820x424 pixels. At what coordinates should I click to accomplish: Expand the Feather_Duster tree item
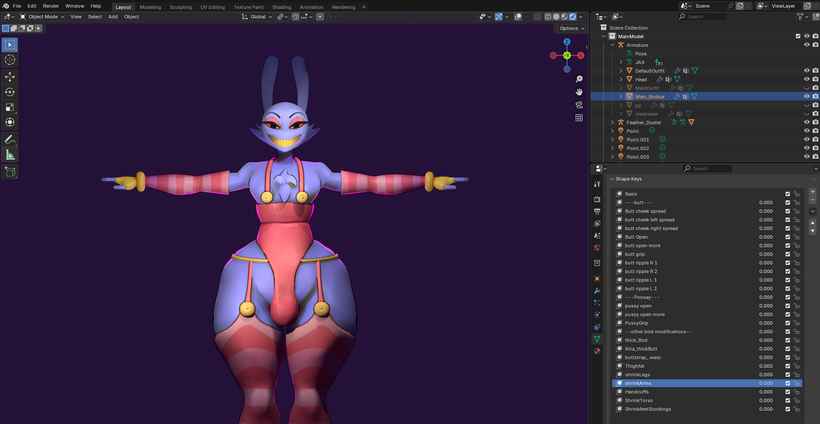612,122
